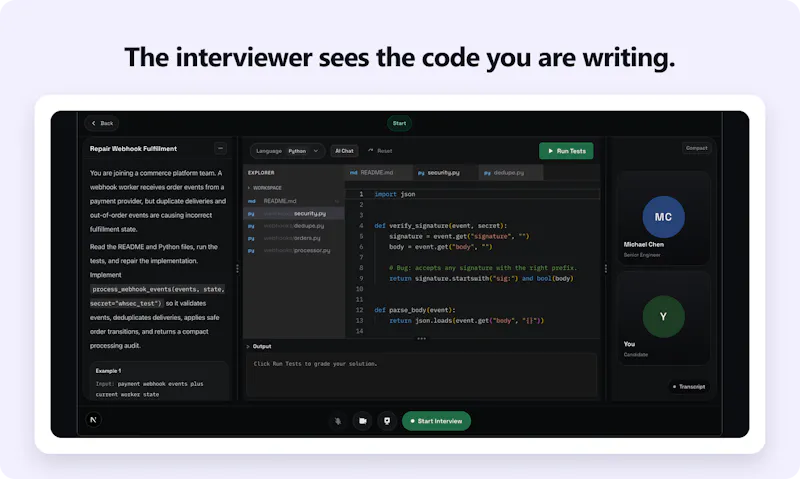The height and width of the screenshot is (479, 800).
Task: Collapse the Repair Webhook Fulfillment panel
Action: pyautogui.click(x=220, y=148)
